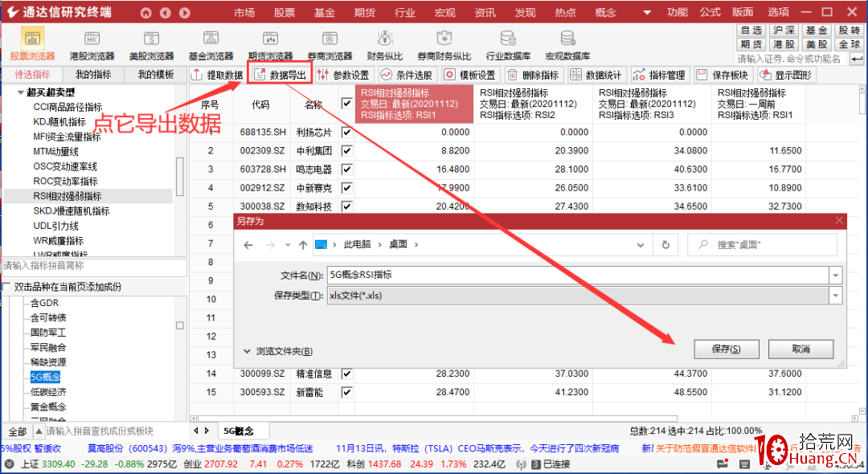This screenshot has width=868, height=474.
Task: Click the 条件选股 toolbar button
Action: point(407,76)
